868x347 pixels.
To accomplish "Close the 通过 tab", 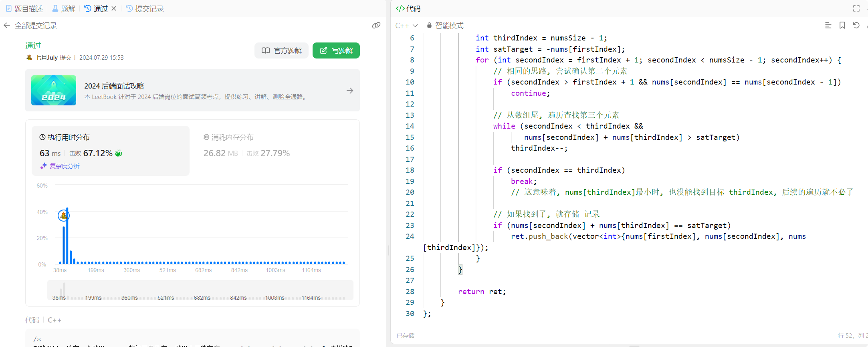I will tap(114, 8).
